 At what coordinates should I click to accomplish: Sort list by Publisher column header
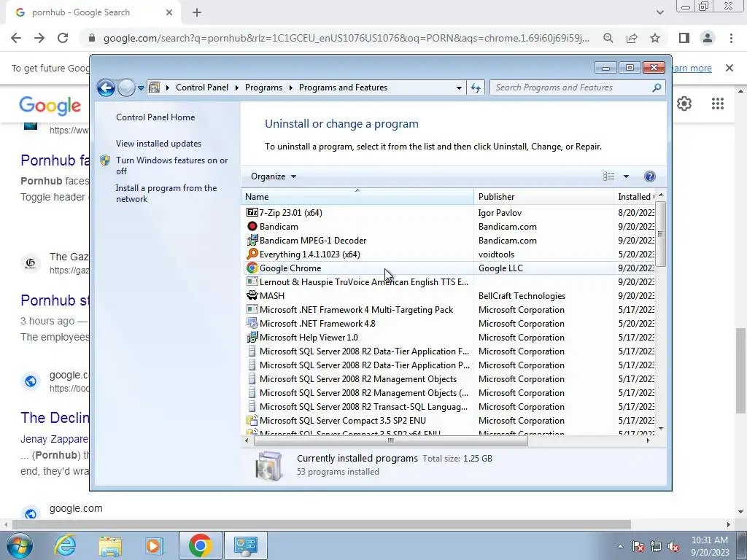(x=543, y=197)
